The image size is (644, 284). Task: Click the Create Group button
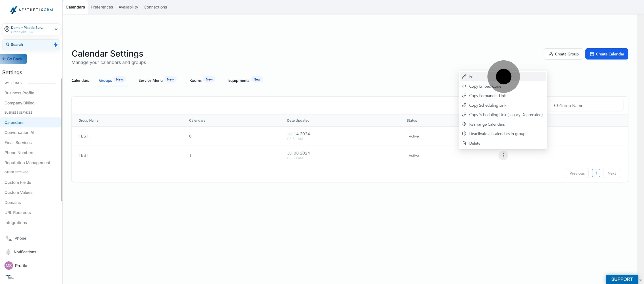[563, 54]
